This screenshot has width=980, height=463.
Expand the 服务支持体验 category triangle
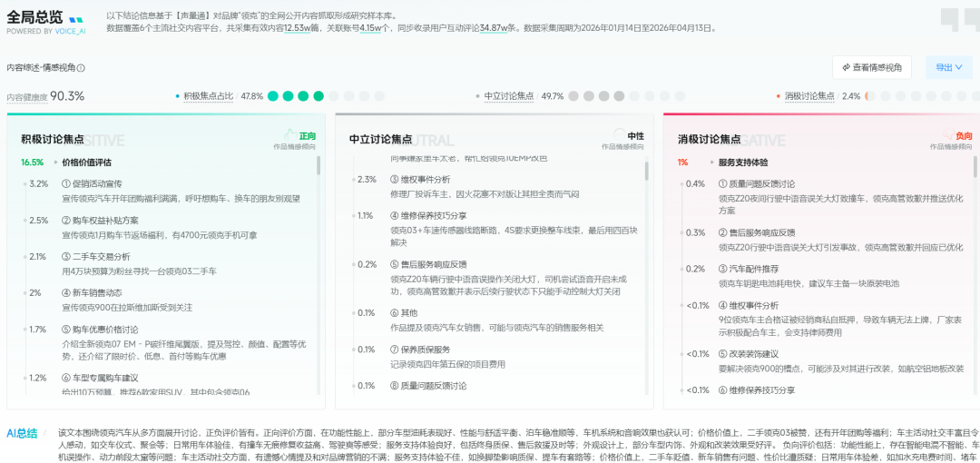[x=710, y=163]
